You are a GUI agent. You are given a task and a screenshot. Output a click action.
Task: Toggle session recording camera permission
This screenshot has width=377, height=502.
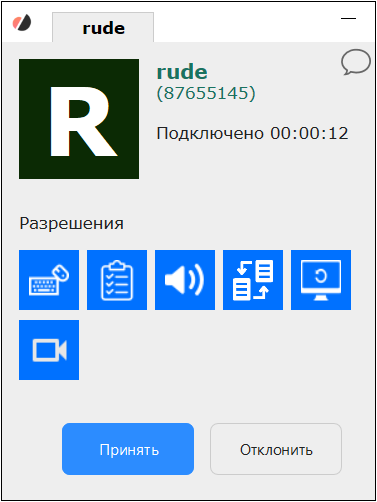[x=49, y=350]
